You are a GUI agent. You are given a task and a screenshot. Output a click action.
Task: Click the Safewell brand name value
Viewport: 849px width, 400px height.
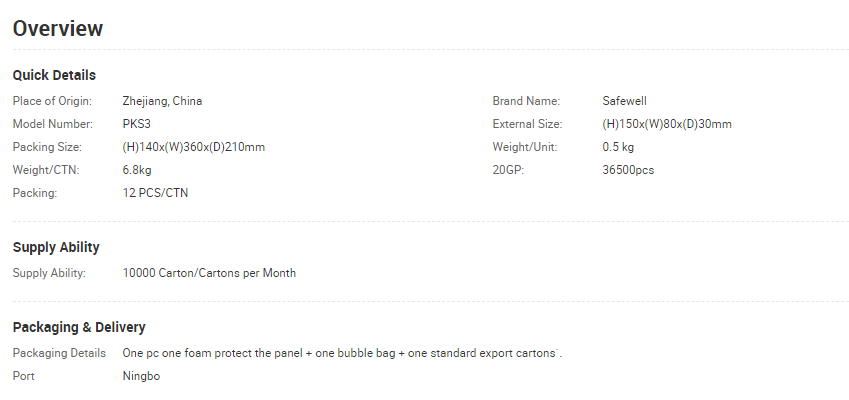(x=624, y=101)
